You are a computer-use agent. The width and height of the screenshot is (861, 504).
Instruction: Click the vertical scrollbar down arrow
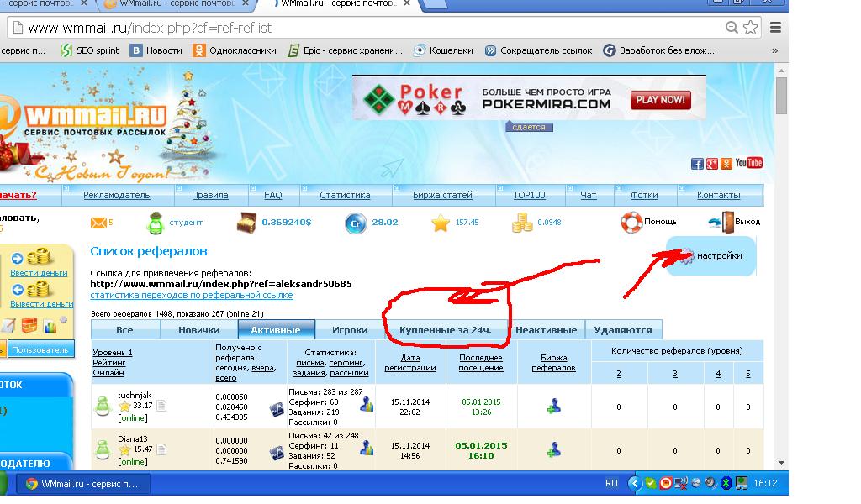pyautogui.click(x=781, y=462)
